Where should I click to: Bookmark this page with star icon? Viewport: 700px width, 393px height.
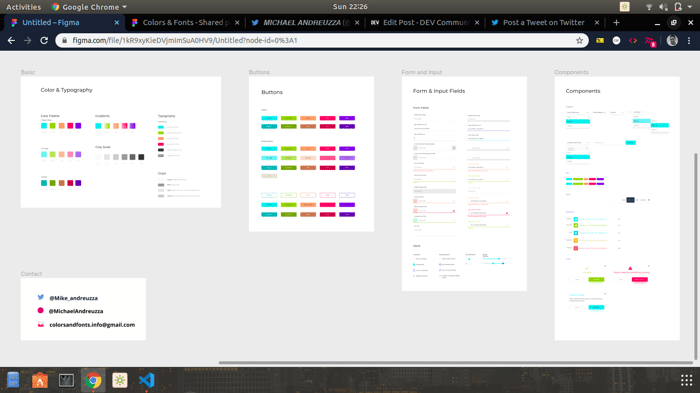579,40
